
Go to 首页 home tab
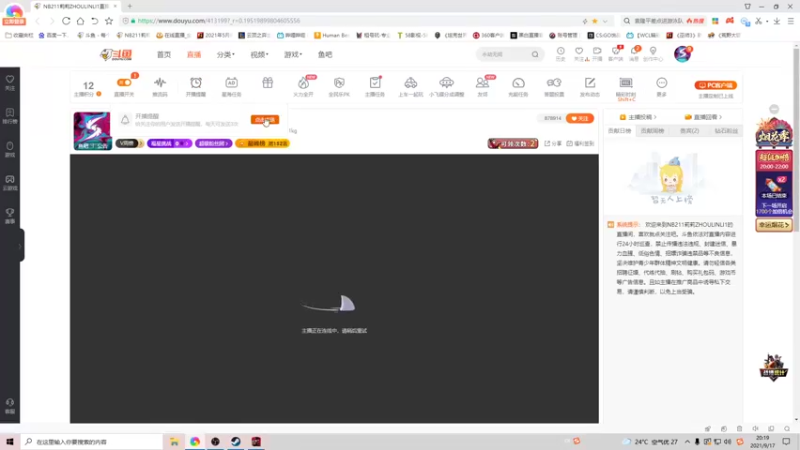point(164,55)
